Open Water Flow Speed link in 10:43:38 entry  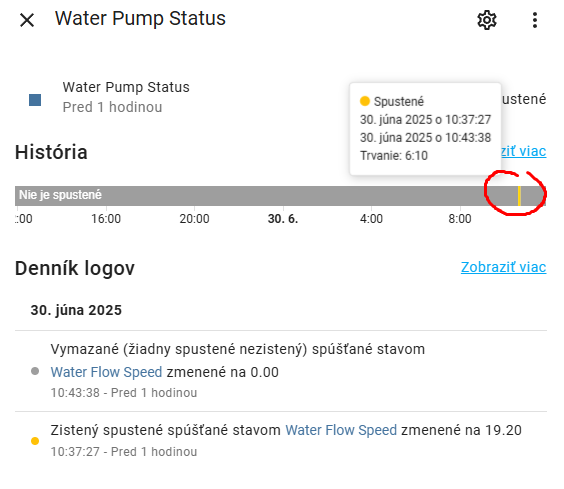(x=106, y=372)
